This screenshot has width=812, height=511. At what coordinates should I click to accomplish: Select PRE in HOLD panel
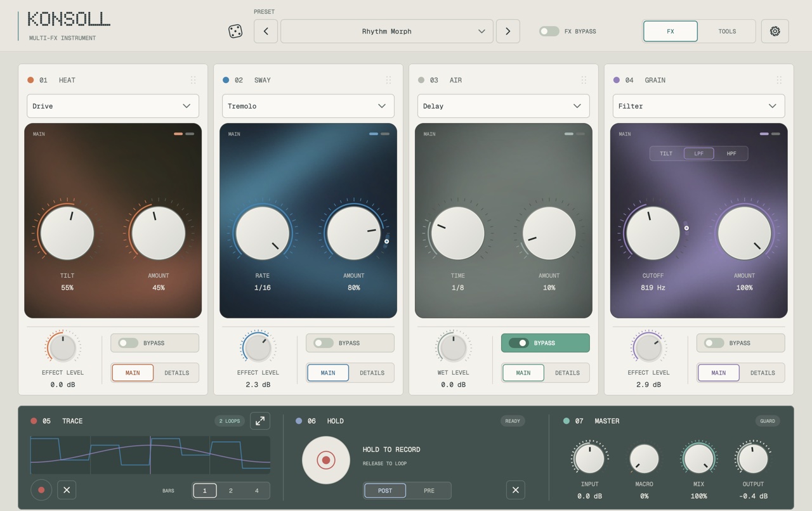tap(429, 491)
